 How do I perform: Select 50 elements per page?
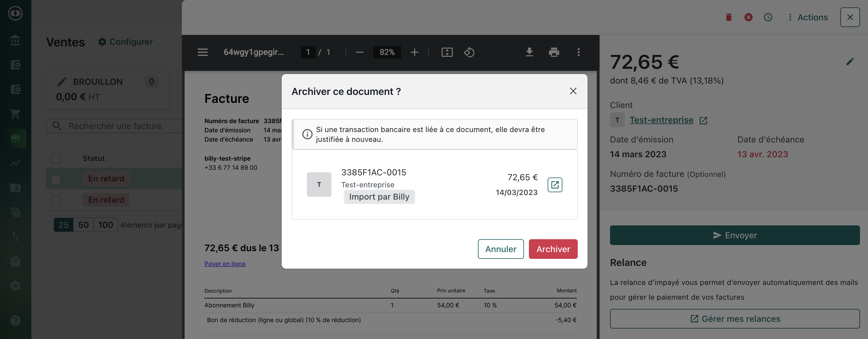coord(83,225)
